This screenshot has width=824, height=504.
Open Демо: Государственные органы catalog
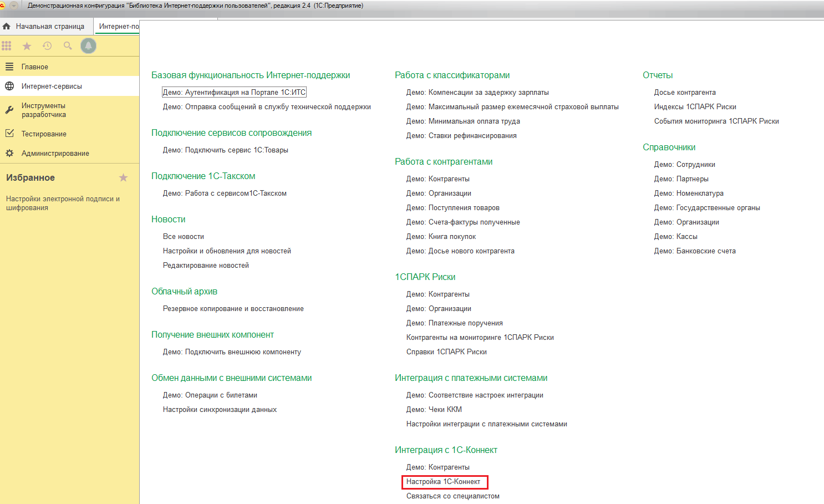707,207
